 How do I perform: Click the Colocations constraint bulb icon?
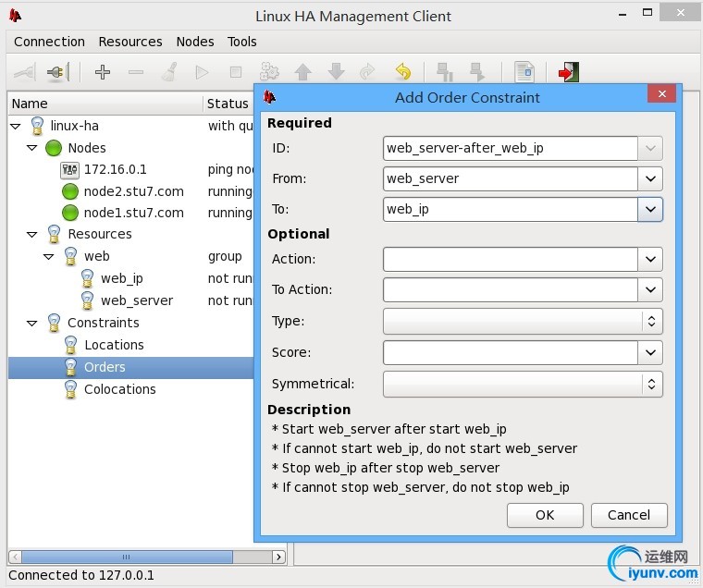(x=70, y=389)
